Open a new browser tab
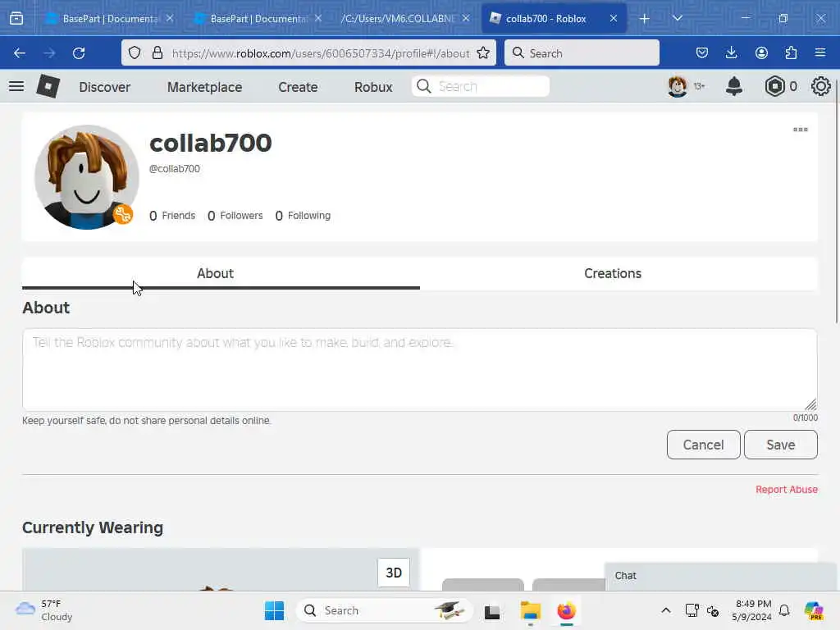Screen dimensions: 840x630 point(645,19)
